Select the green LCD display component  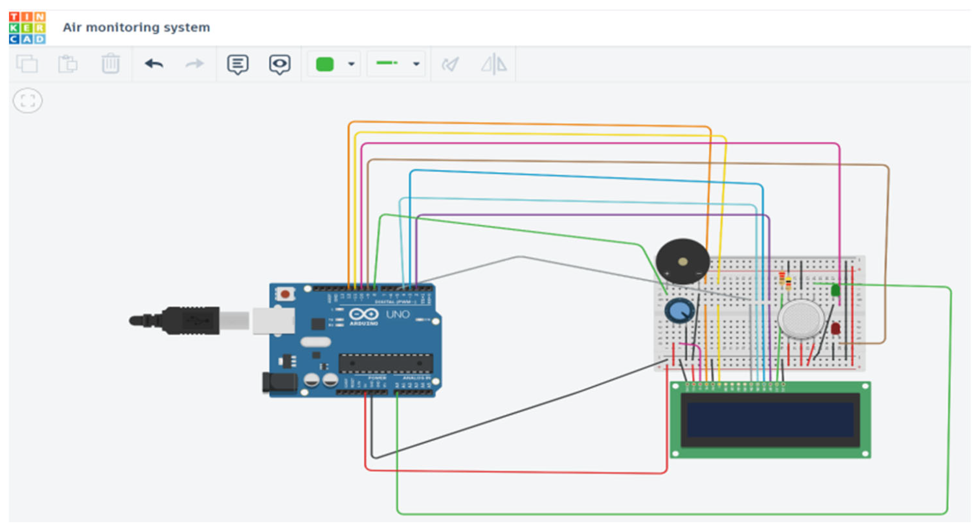pos(770,420)
